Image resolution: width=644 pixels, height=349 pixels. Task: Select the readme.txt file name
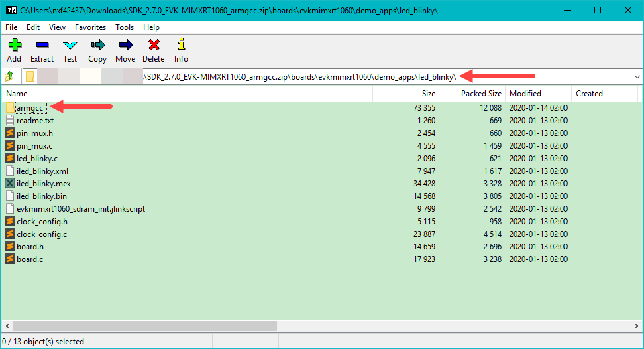click(35, 121)
